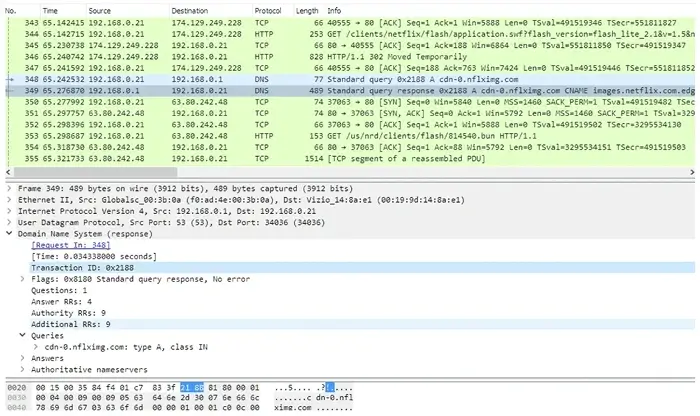
Task: Sort by the Length column header
Action: [x=309, y=11]
